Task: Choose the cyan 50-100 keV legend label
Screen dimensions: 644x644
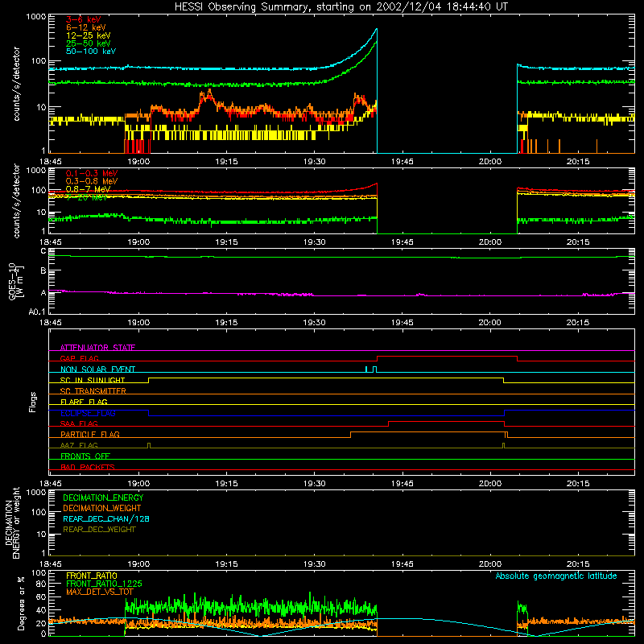Action: 90,52
